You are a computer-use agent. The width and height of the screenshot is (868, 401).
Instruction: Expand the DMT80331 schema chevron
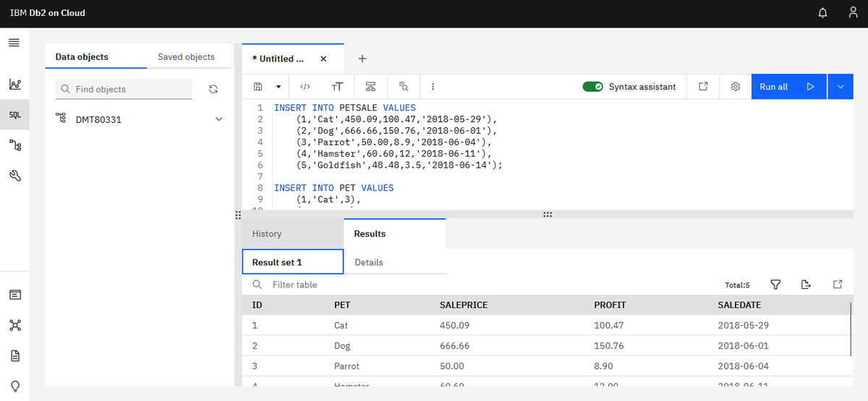click(x=219, y=119)
